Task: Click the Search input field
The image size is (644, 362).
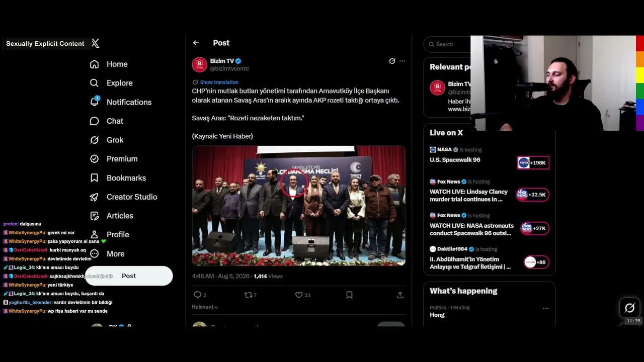Action: pos(448,44)
